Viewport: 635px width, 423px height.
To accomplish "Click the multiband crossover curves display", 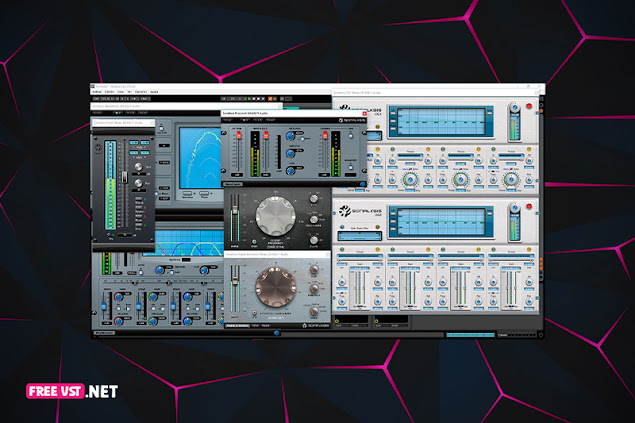I will (x=189, y=243).
